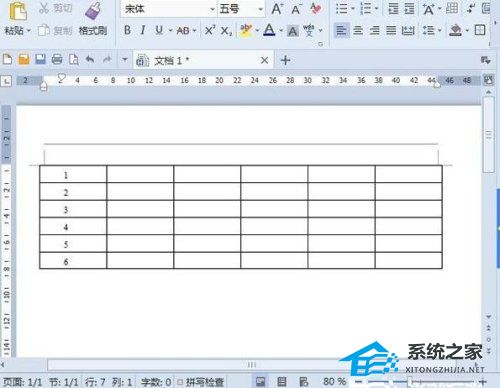Toggle Bold formatting

(x=127, y=31)
